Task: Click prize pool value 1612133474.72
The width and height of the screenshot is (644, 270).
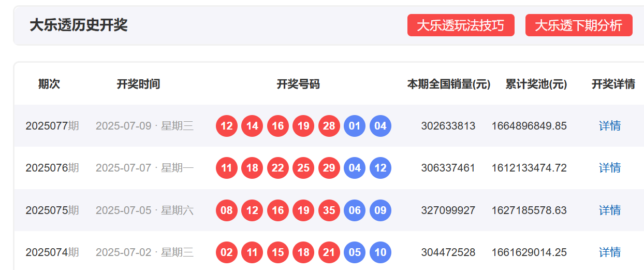Action: (x=529, y=168)
